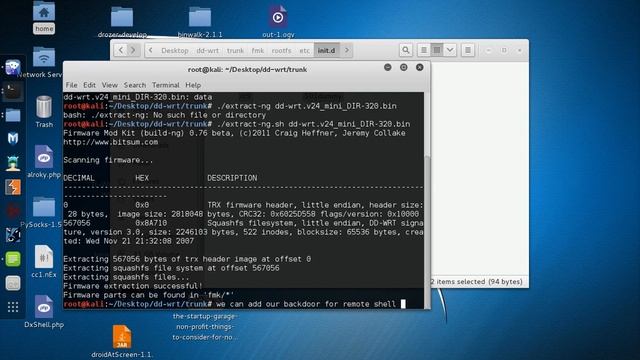Click the 'Scanning firmware...' line
The height and width of the screenshot is (360, 640).
click(108, 160)
